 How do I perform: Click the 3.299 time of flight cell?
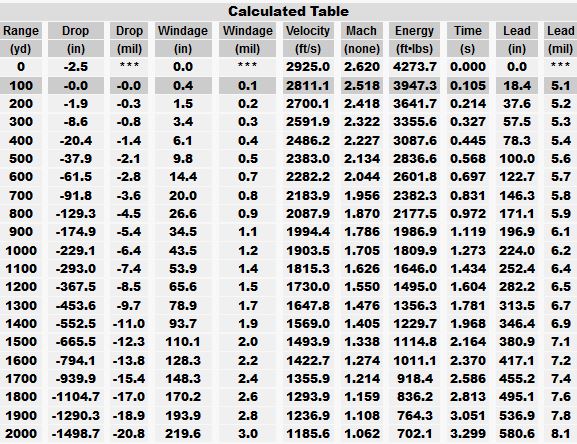tap(468, 433)
